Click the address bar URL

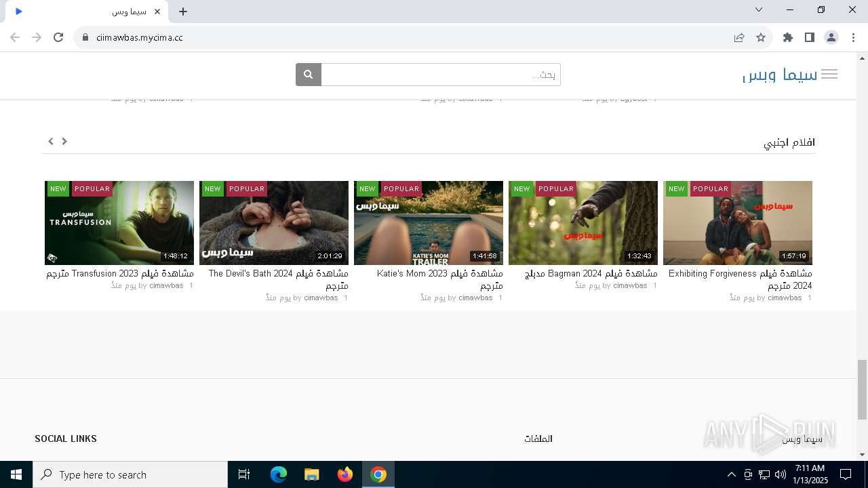[x=140, y=37]
